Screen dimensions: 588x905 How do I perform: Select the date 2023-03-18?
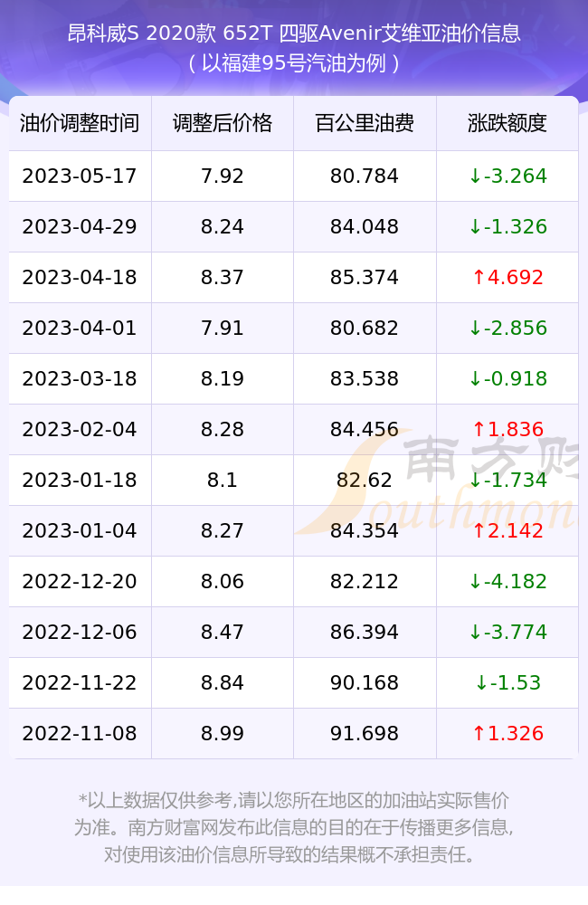80,379
